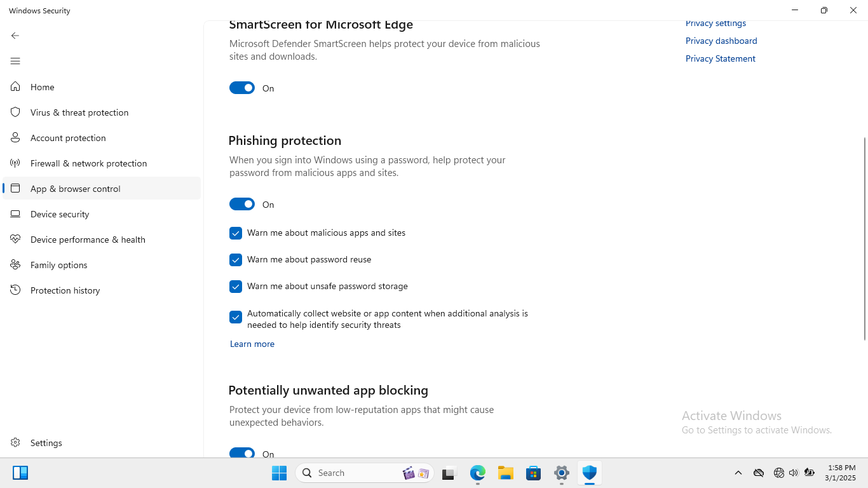Uncheck Warn me about malicious apps

[x=236, y=233]
